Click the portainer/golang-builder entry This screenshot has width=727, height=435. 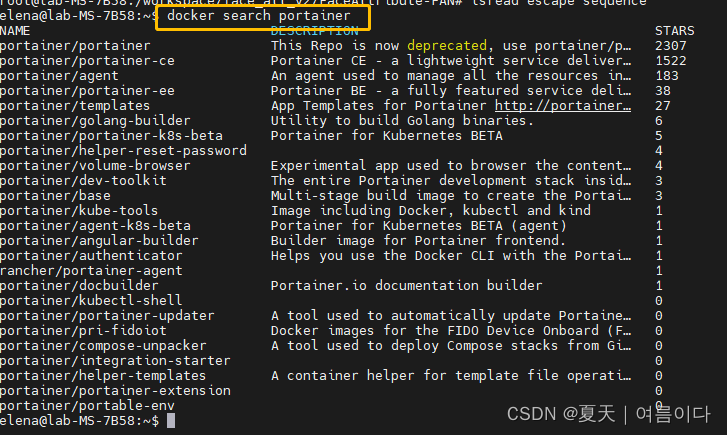pyautogui.click(x=95, y=121)
